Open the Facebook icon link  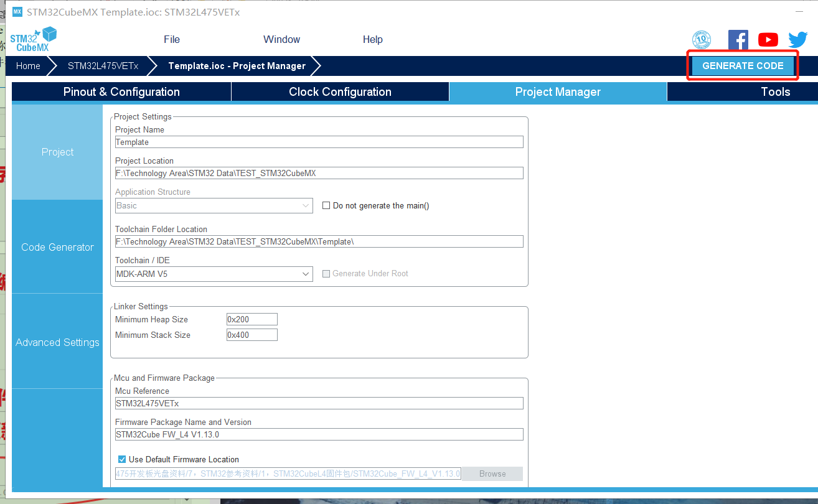coord(738,40)
